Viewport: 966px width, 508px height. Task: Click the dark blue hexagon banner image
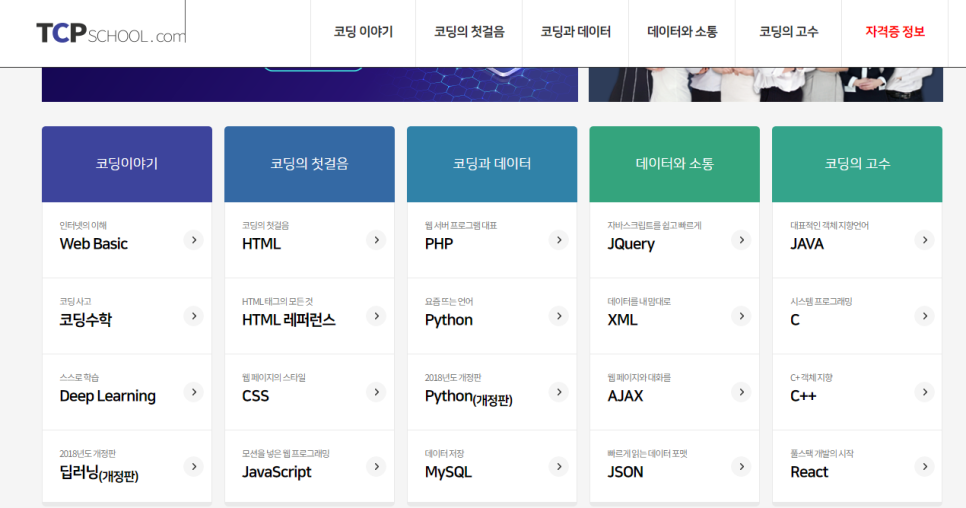[310, 84]
